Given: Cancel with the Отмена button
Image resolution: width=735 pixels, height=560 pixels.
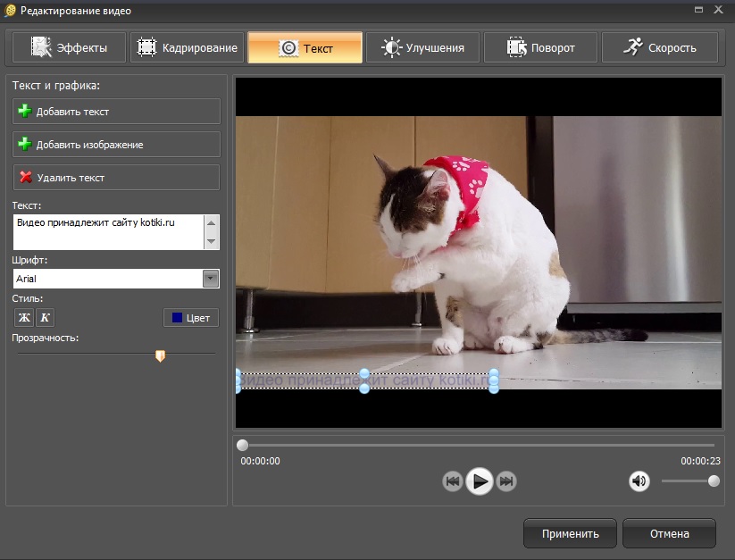Looking at the screenshot, I should pyautogui.click(x=670, y=533).
